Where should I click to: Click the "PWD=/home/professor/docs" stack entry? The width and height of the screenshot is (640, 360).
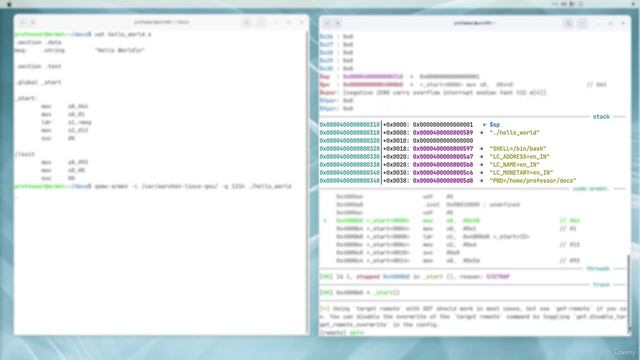click(533, 180)
